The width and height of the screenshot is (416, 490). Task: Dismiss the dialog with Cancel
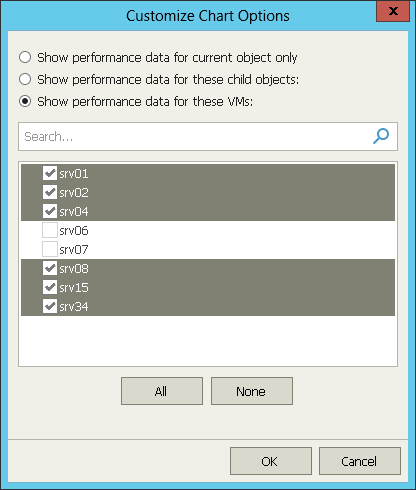[x=360, y=461]
